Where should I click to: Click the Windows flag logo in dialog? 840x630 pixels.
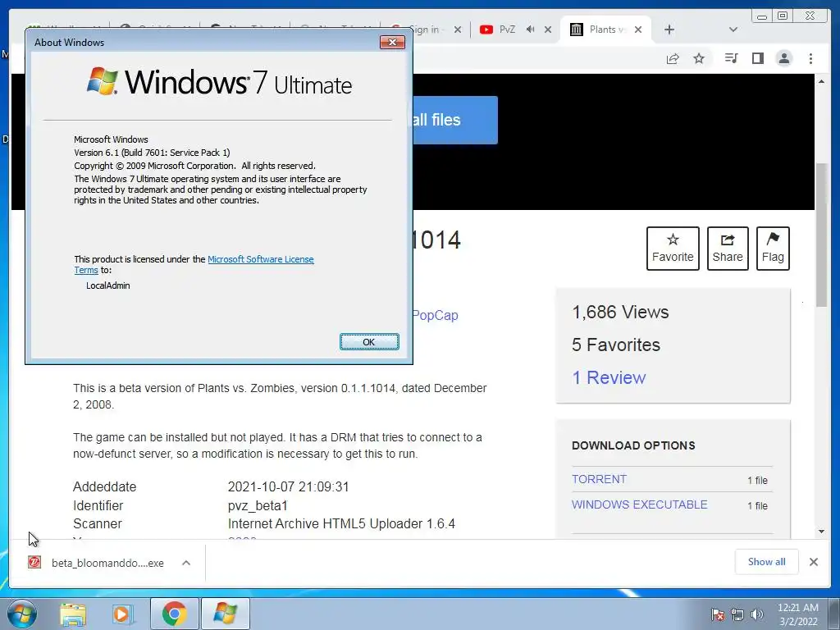click(103, 81)
